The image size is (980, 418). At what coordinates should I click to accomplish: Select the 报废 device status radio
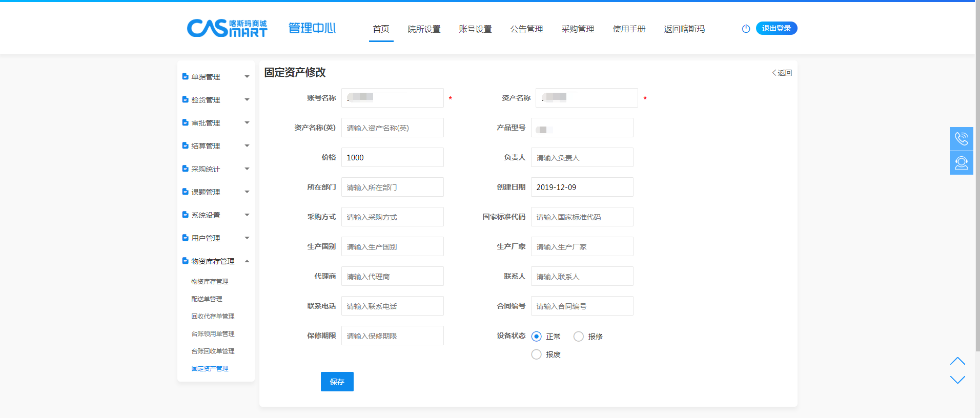click(537, 354)
